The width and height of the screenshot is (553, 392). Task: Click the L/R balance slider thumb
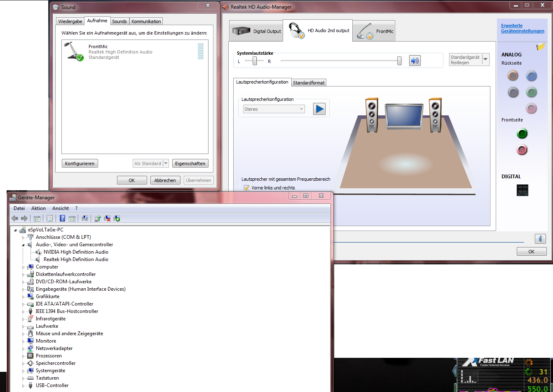[255, 61]
